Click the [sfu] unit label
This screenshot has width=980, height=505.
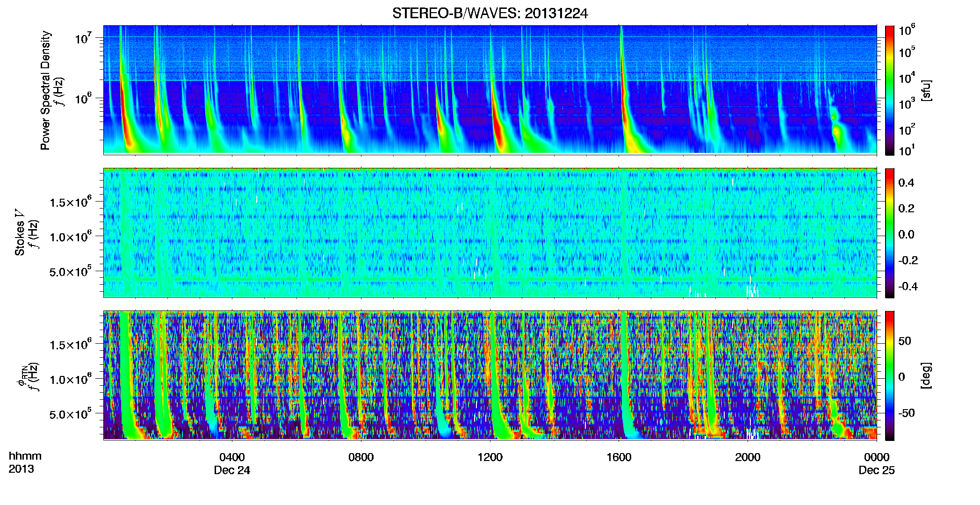point(926,90)
